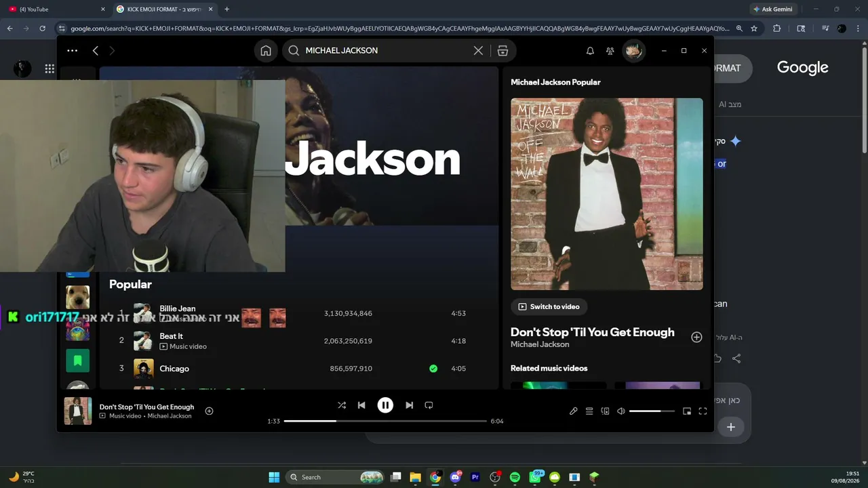
Task: Bookmark this page with the star icon
Action: pos(754,28)
